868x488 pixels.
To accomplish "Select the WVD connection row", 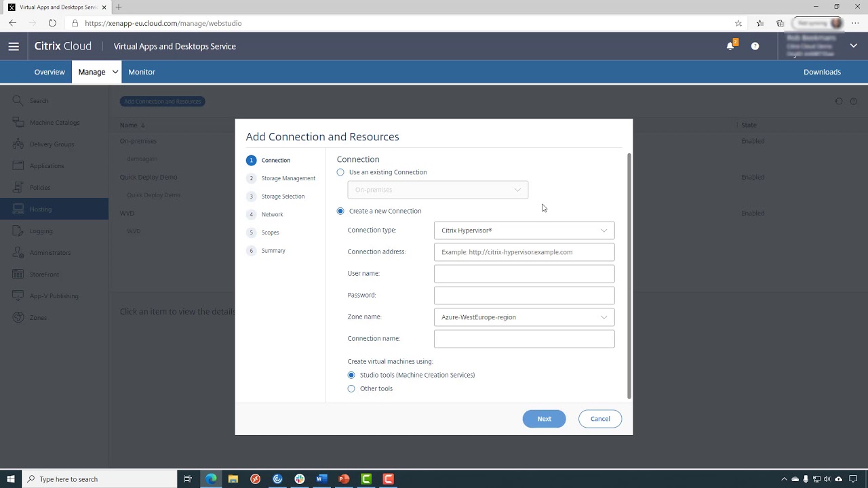I will point(127,213).
